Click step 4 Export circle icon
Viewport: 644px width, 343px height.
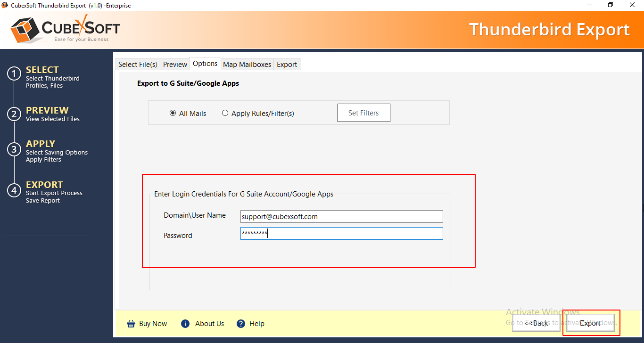[x=14, y=190]
